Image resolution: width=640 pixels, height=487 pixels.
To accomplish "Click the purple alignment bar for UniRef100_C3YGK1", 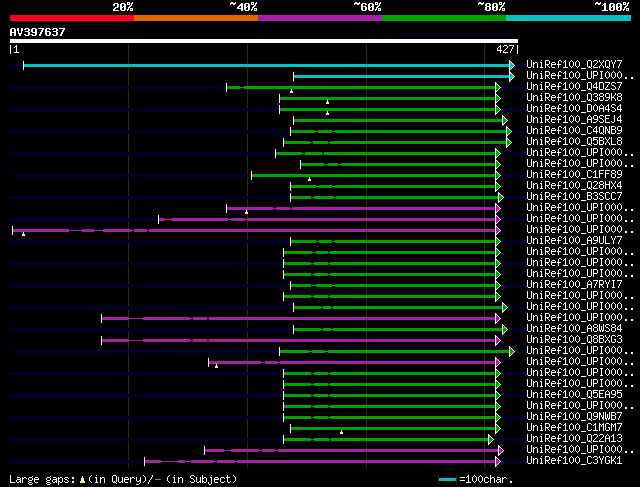I will [320, 462].
